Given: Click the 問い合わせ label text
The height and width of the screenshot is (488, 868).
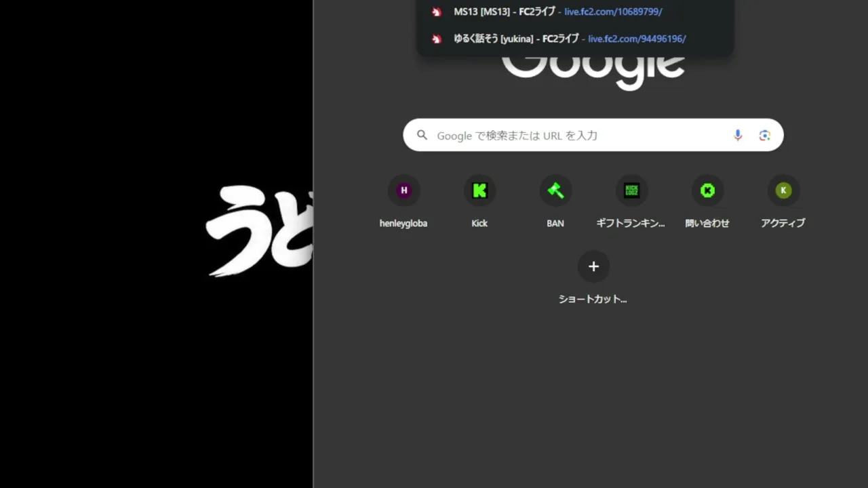Looking at the screenshot, I should click(x=707, y=223).
